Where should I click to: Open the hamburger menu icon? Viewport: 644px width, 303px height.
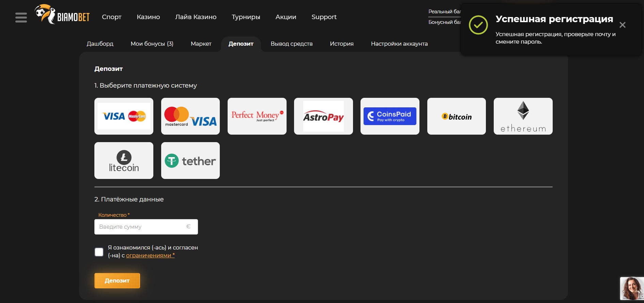point(21,17)
